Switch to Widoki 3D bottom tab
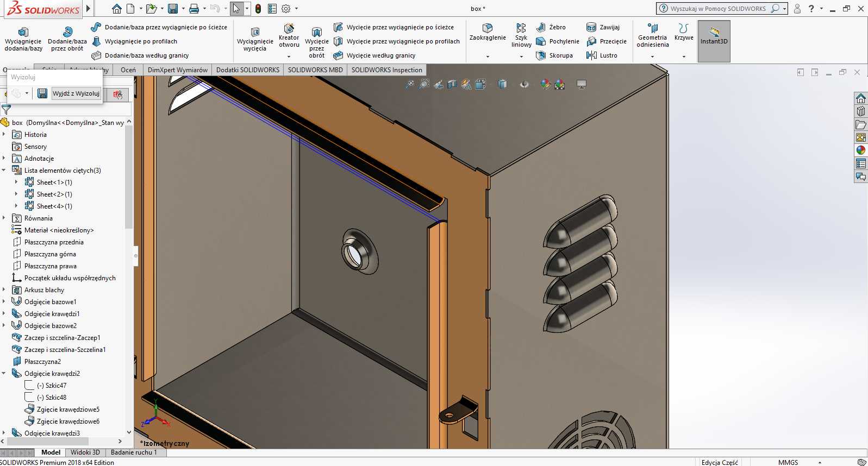This screenshot has width=868, height=466. tap(85, 452)
